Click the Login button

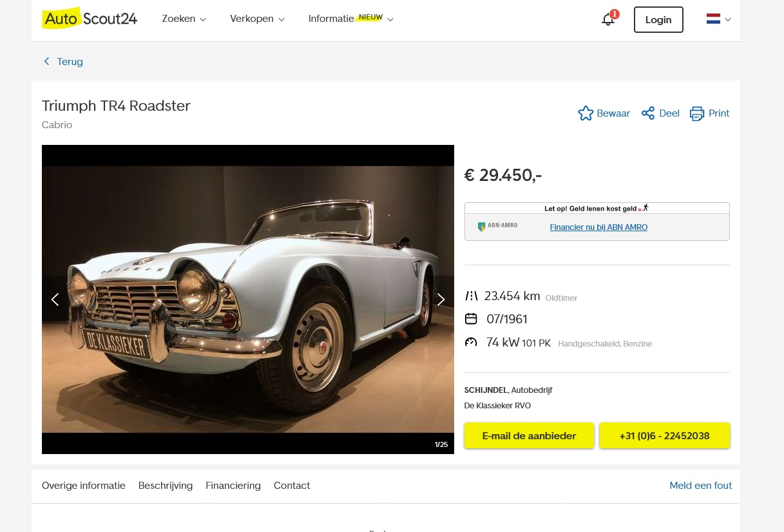[x=658, y=20]
